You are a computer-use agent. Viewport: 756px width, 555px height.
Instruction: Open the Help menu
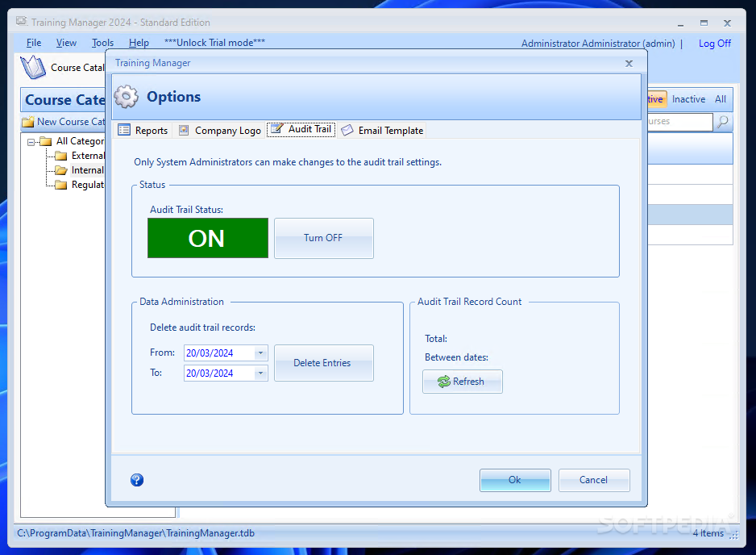pyautogui.click(x=139, y=43)
